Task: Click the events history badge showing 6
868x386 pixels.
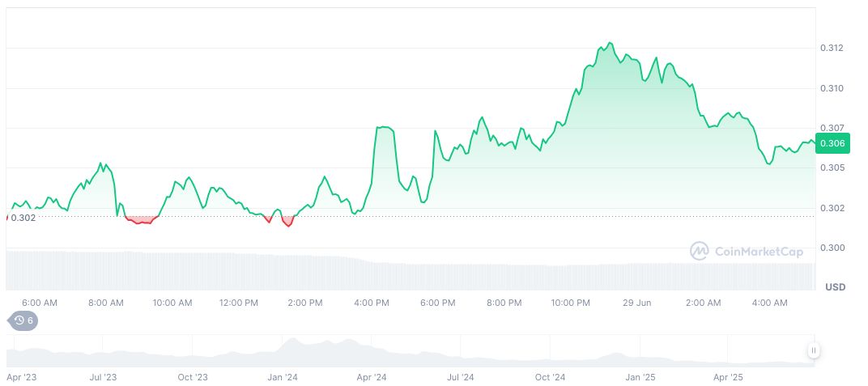Action: coord(23,320)
